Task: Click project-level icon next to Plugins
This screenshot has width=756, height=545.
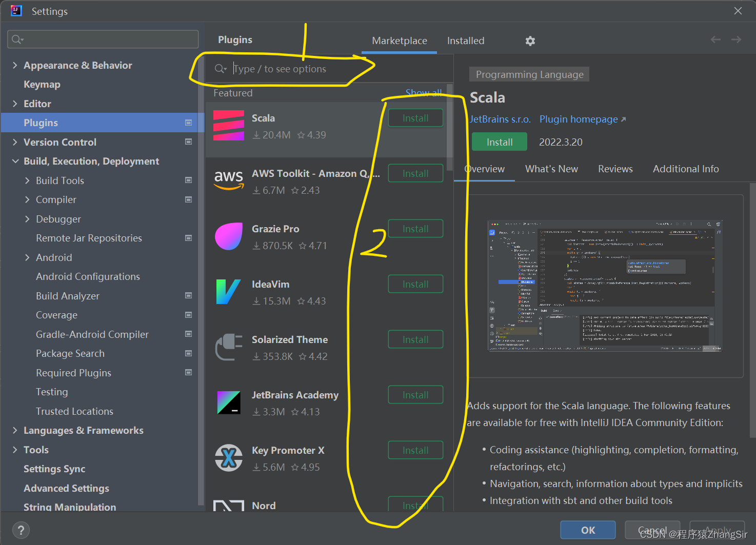Action: (x=188, y=123)
